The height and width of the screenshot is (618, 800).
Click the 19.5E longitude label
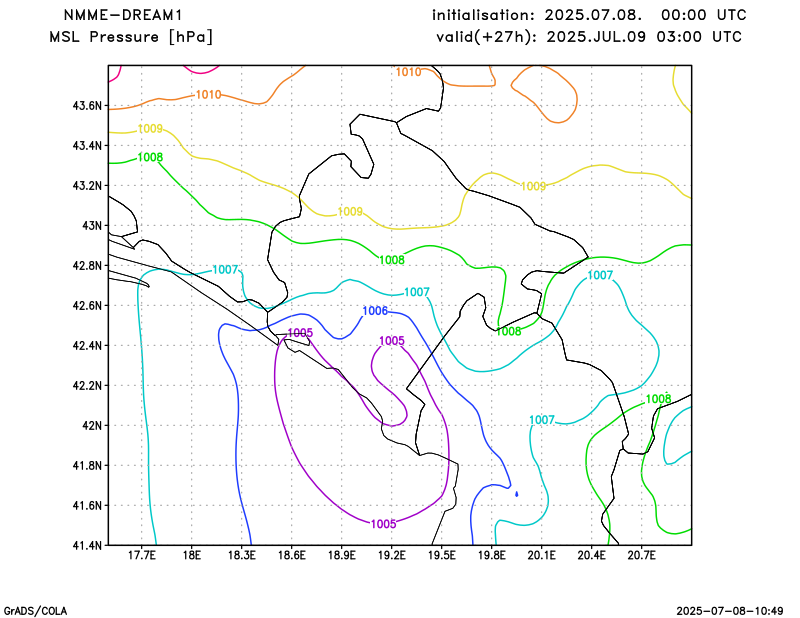[x=442, y=555]
